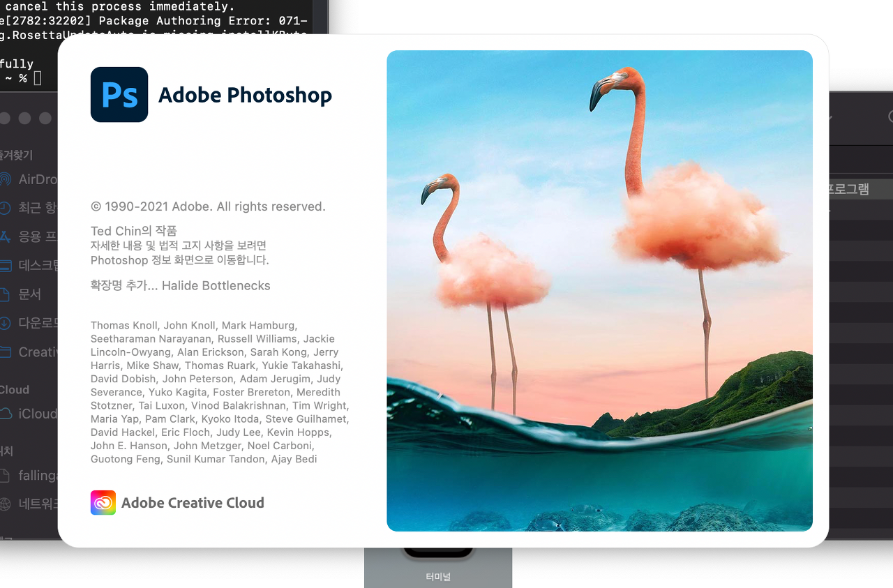Image resolution: width=893 pixels, height=588 pixels.
Task: Select the 프로그램 row in the right Finder window
Action: click(x=860, y=189)
